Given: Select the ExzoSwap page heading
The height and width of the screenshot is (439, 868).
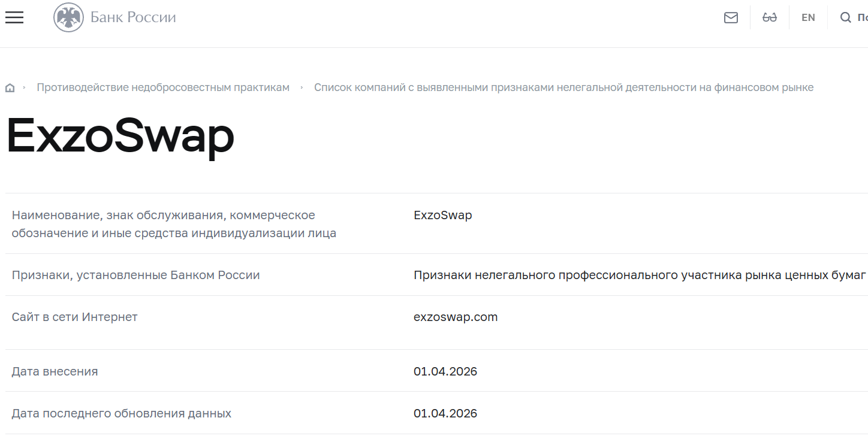Looking at the screenshot, I should click(119, 137).
